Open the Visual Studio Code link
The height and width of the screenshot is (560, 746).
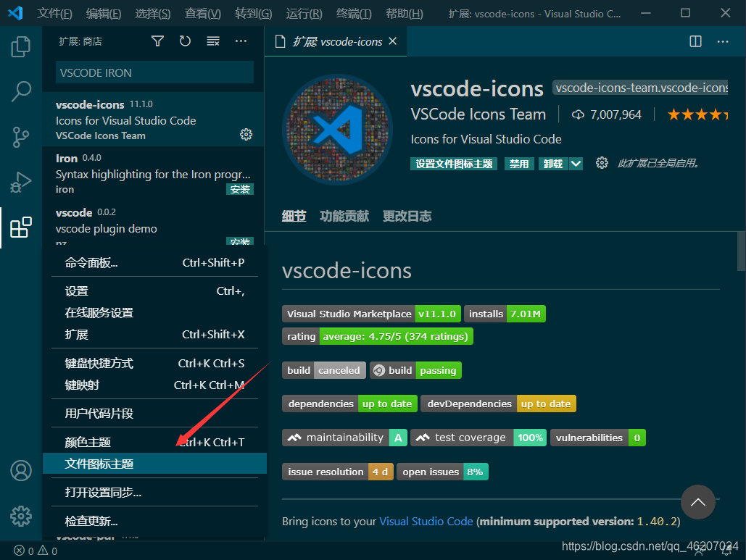[426, 522]
